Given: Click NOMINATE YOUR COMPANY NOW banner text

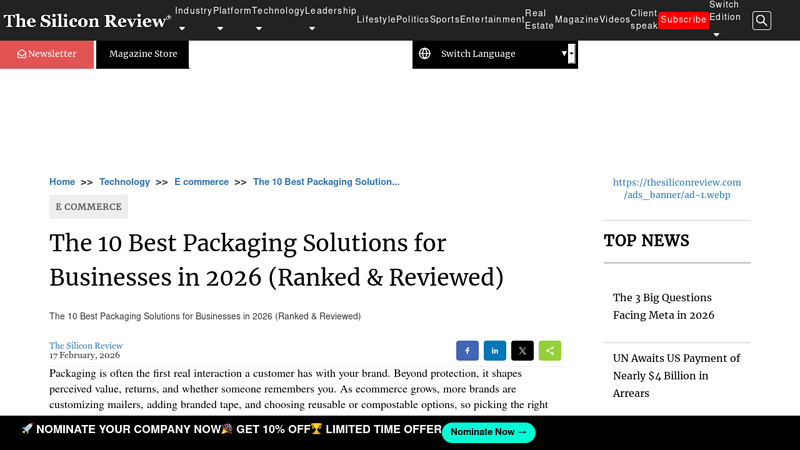Looking at the screenshot, I should click(x=128, y=429).
